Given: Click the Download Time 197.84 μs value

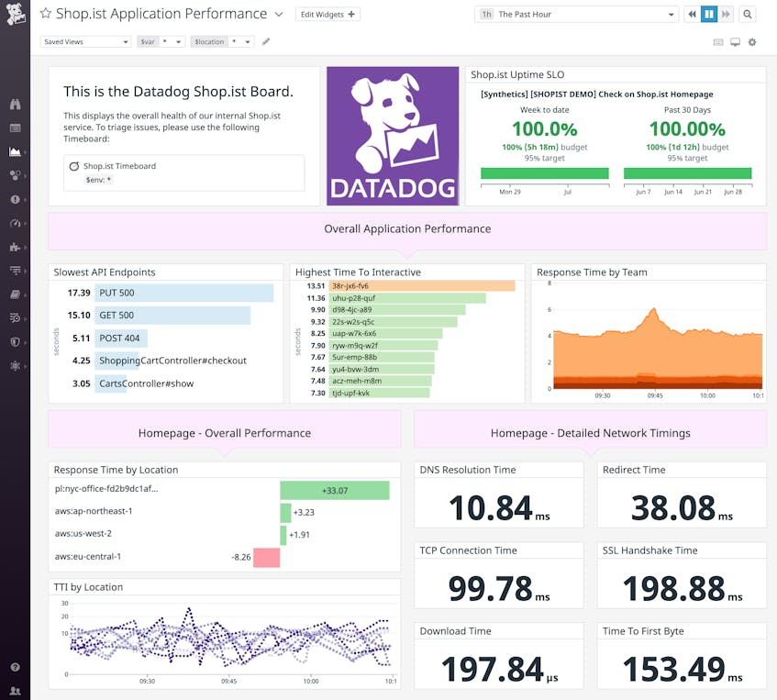Looking at the screenshot, I should 499,669.
